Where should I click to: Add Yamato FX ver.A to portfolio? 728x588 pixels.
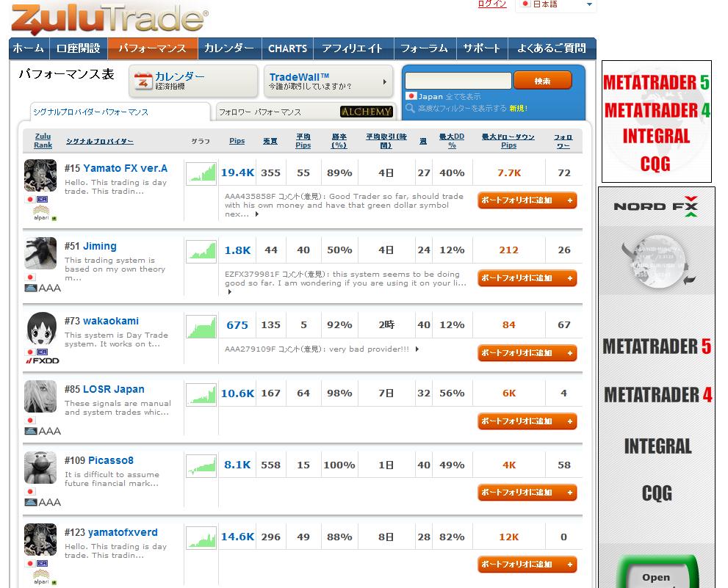[x=527, y=200]
